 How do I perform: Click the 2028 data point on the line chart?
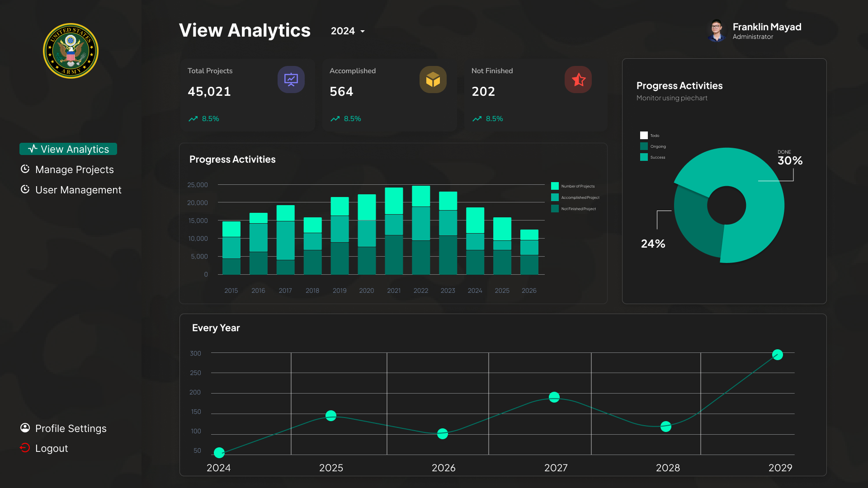666,427
